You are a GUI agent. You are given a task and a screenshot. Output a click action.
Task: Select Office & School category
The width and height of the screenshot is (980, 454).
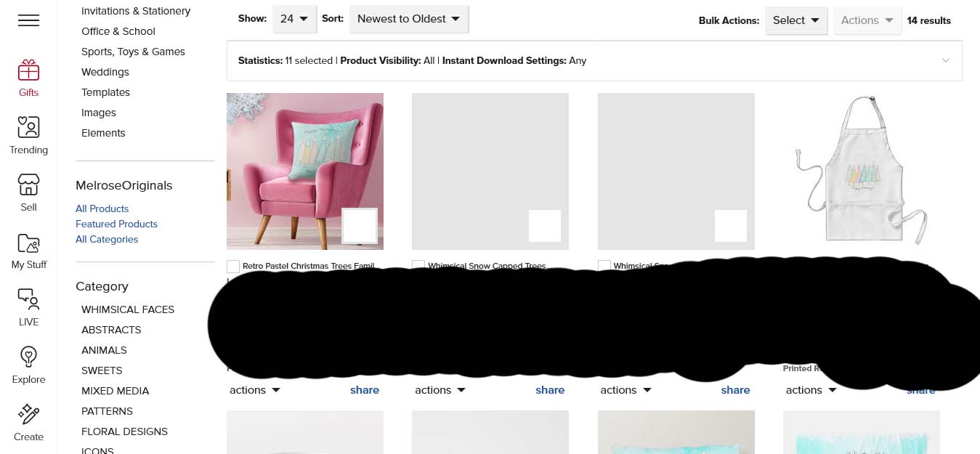pos(118,31)
